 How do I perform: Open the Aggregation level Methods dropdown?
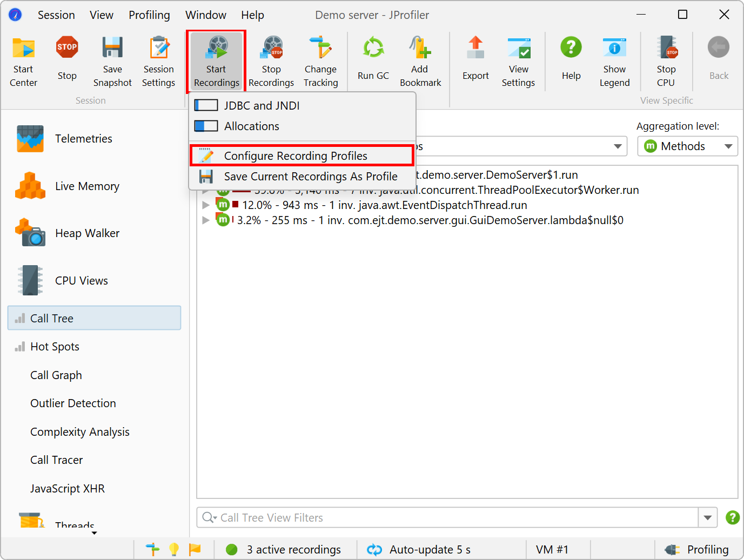click(x=687, y=146)
